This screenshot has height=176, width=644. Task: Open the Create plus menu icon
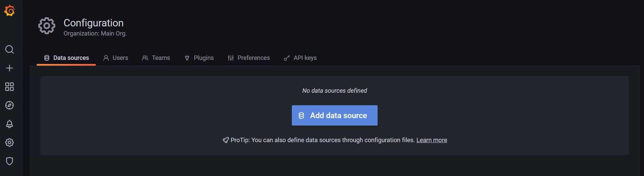pos(9,68)
